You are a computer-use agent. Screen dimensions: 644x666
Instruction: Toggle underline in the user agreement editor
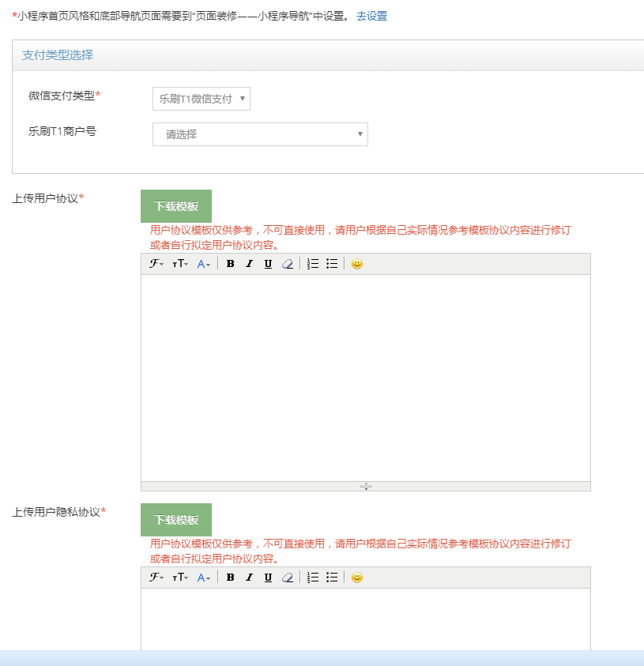(268, 264)
